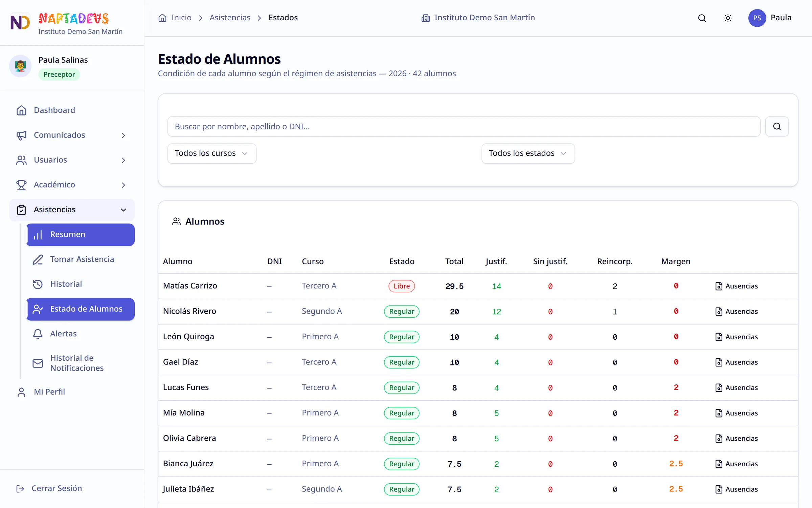Select Tomar Asistencia menu item
Viewport: 812px width, 508px height.
click(81, 259)
